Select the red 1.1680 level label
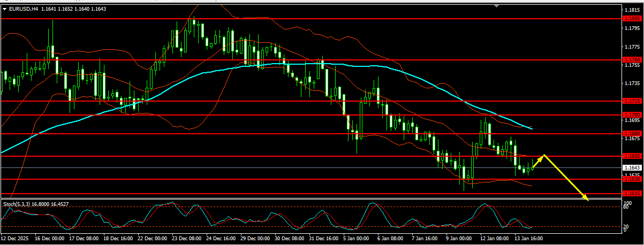 click(x=633, y=133)
